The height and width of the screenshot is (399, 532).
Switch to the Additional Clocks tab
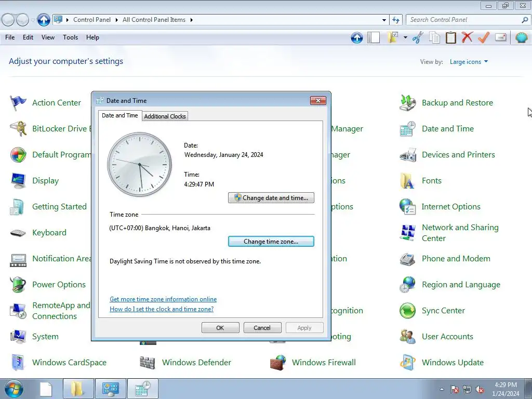click(165, 116)
